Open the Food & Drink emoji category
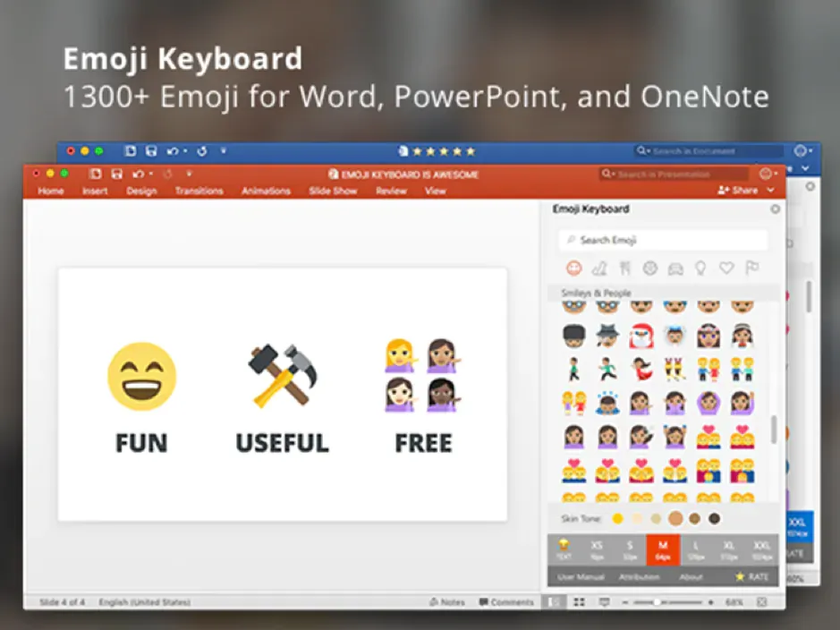This screenshot has width=840, height=630. pos(626,268)
